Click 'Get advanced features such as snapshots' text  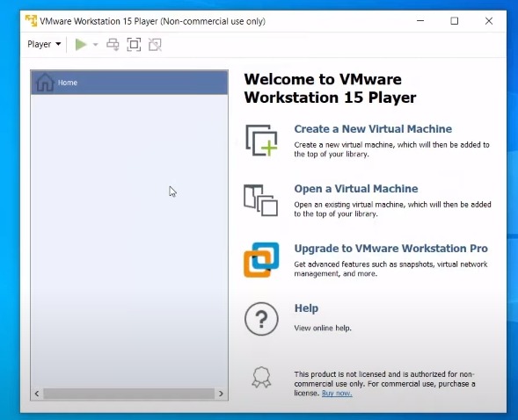pos(390,269)
